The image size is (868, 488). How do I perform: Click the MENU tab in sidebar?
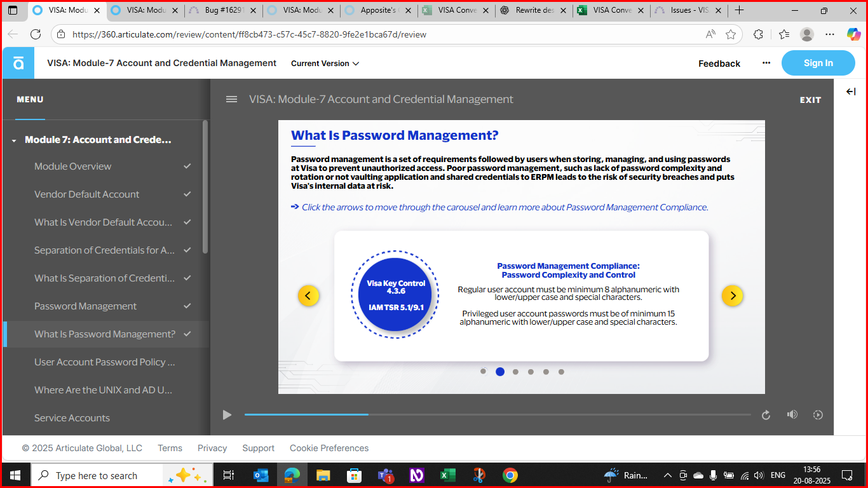(x=30, y=100)
